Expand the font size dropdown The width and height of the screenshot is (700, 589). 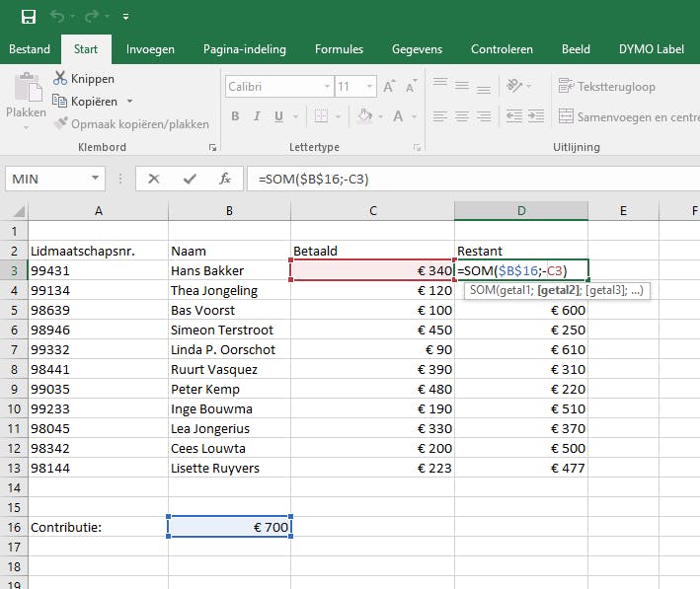367,87
